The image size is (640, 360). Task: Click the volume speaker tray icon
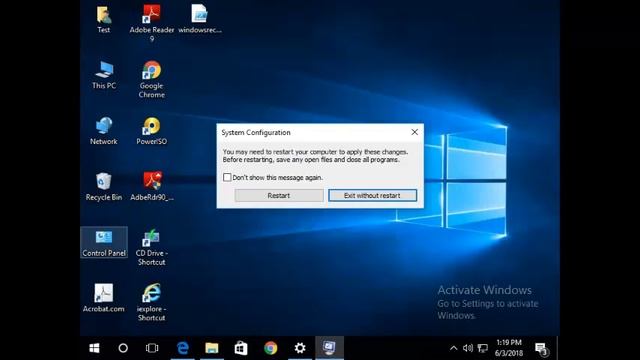[468, 348]
